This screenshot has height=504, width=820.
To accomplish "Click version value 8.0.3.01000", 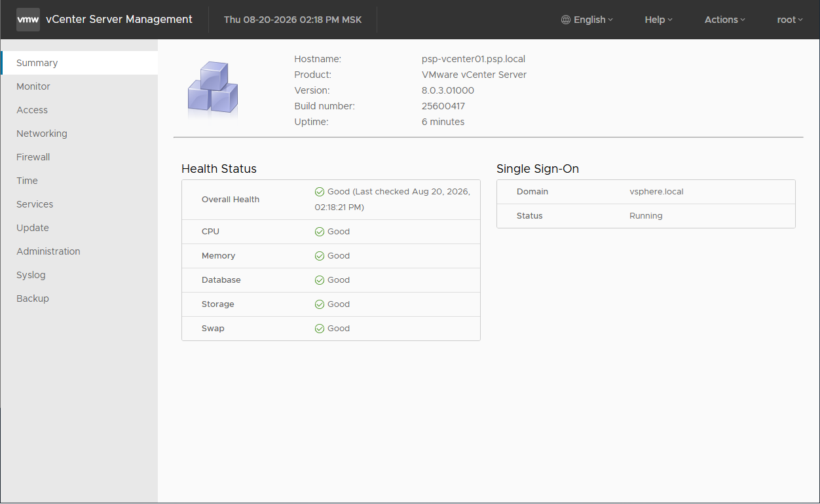I will click(x=448, y=90).
